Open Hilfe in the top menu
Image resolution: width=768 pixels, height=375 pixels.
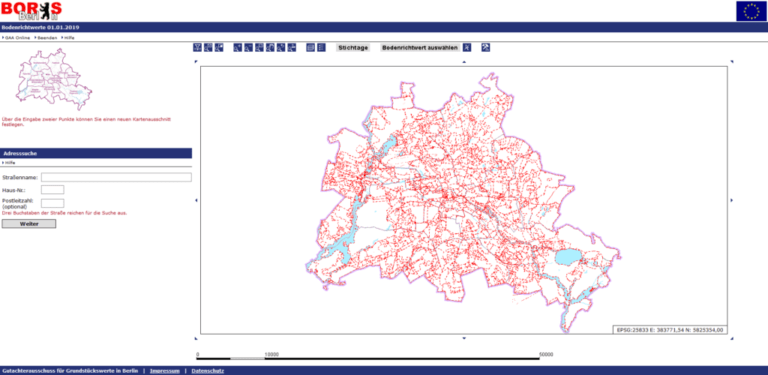pyautogui.click(x=70, y=38)
